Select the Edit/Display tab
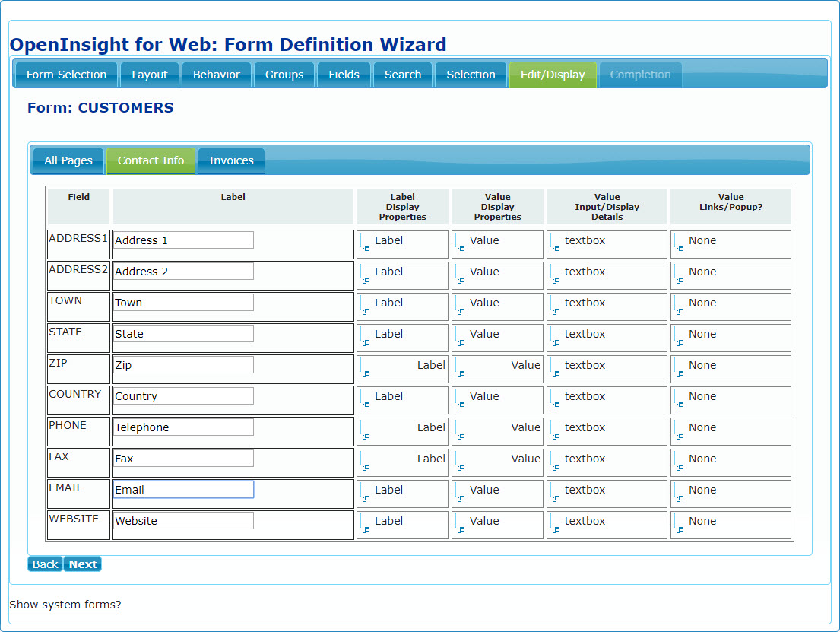 click(x=553, y=75)
